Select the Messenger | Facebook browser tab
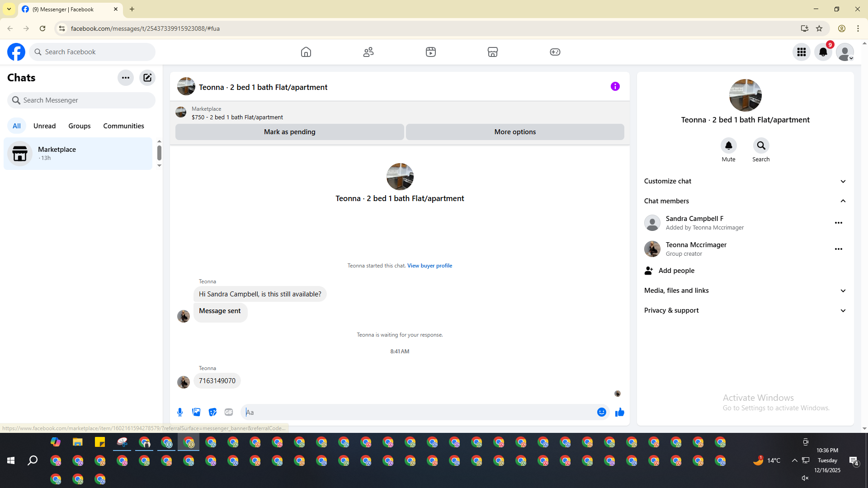Viewport: 868px width, 488px height. point(70,9)
